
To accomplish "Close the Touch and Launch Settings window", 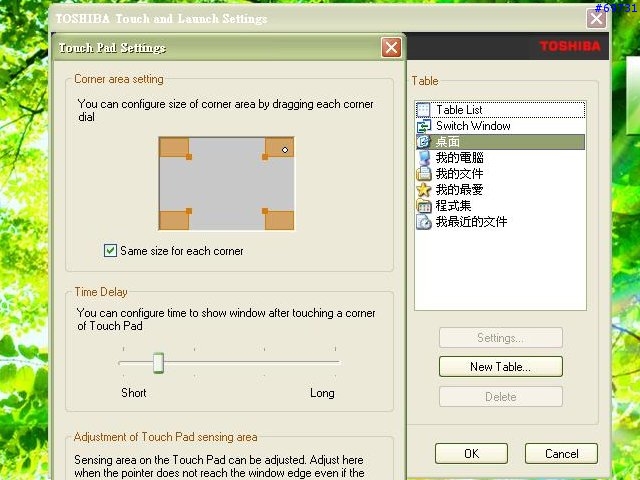I will [596, 18].
